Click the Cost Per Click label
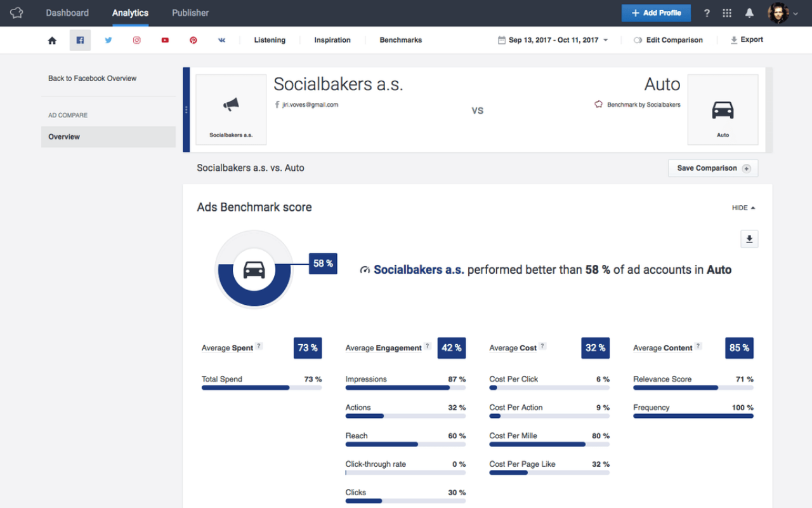The width and height of the screenshot is (812, 508). point(514,379)
